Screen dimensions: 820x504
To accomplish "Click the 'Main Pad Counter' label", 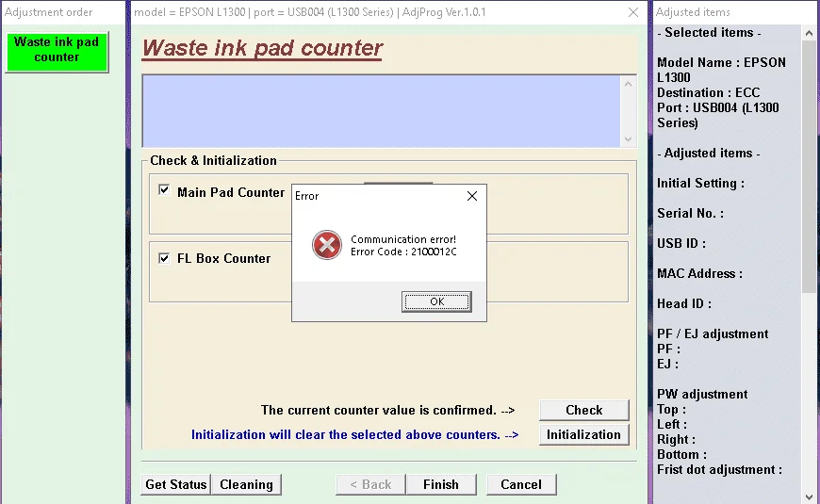I will tap(231, 192).
